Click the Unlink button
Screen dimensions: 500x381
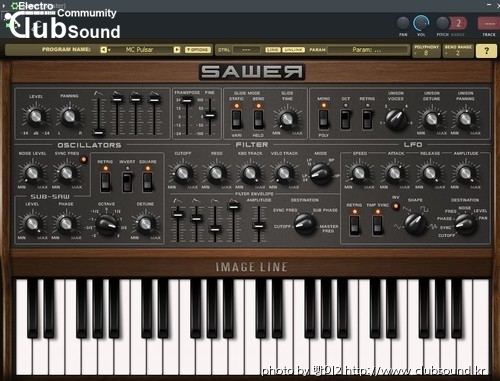click(294, 50)
